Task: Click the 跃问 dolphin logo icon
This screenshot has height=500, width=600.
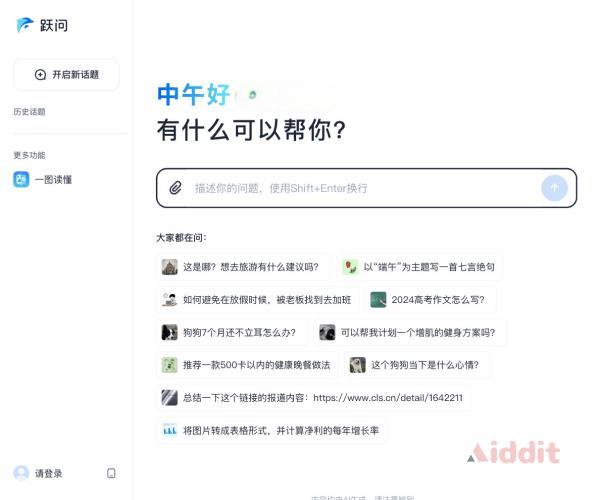Action: point(24,25)
